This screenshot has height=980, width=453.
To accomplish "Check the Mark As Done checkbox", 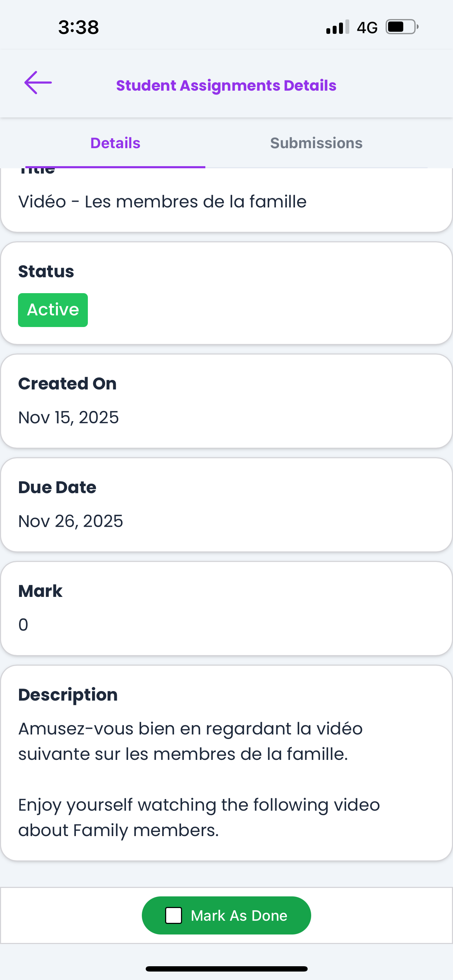I will 174,915.
